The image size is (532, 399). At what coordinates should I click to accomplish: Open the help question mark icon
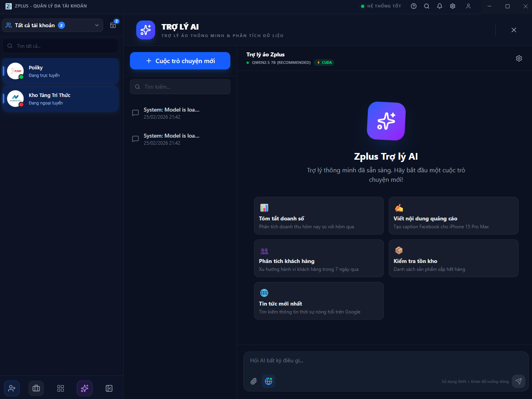(x=413, y=6)
